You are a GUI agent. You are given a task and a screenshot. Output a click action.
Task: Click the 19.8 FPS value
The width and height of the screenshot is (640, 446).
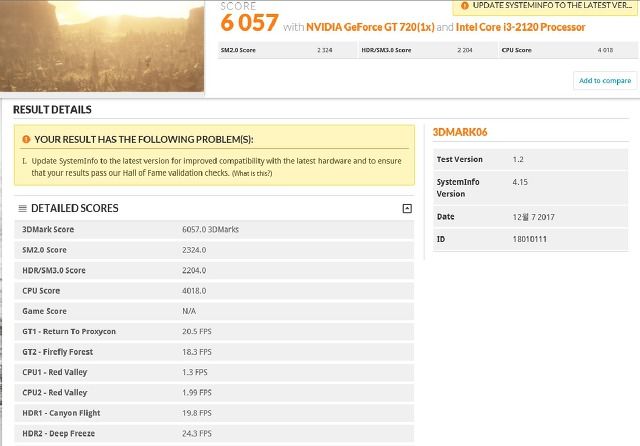click(197, 413)
